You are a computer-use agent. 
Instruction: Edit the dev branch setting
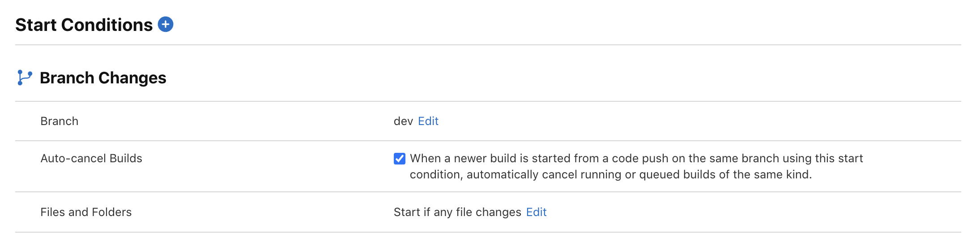pyautogui.click(x=428, y=121)
